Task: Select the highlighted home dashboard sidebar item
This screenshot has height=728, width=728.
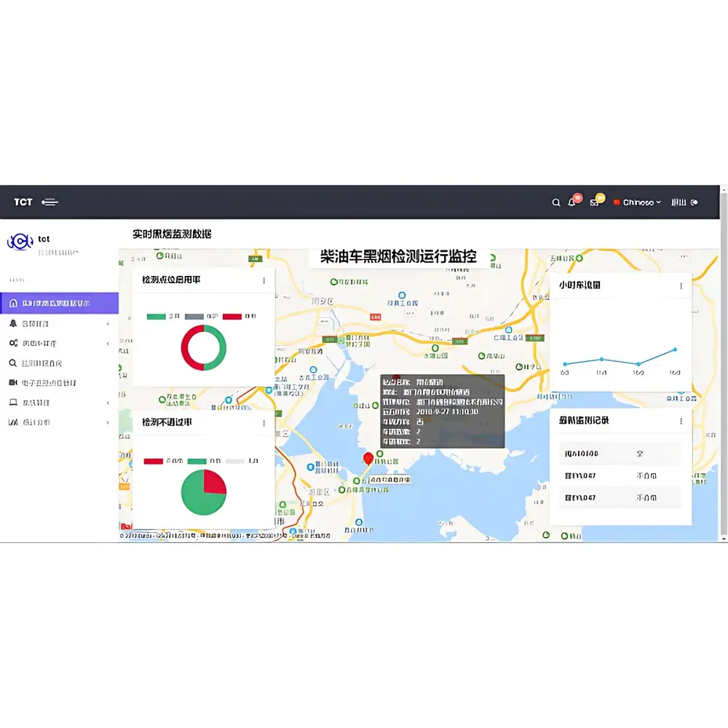Action: pyautogui.click(x=60, y=303)
